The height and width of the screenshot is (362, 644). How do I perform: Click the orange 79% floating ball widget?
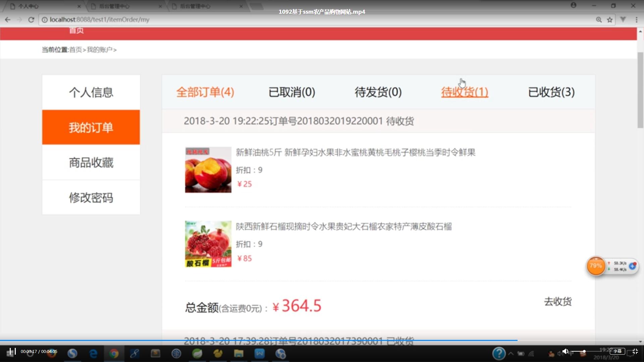[596, 266]
